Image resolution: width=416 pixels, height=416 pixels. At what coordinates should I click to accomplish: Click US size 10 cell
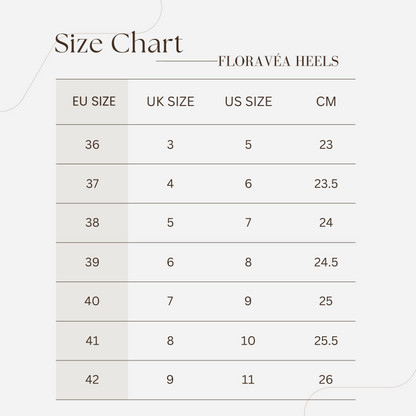tap(248, 340)
